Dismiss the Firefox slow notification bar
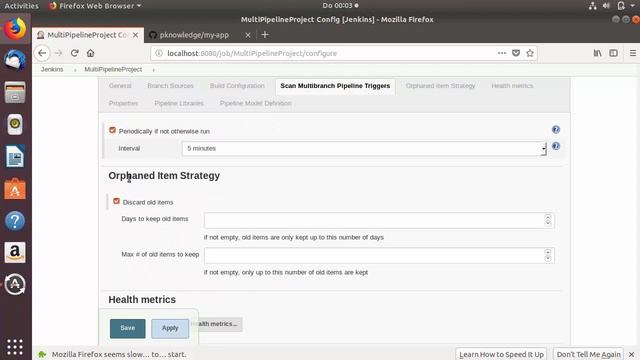640x360 pixels. (x=631, y=354)
